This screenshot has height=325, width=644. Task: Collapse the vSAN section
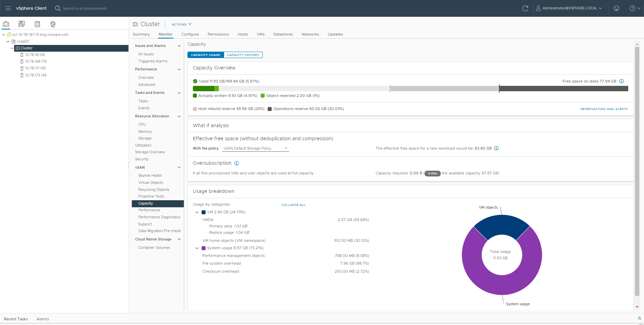coord(179,167)
